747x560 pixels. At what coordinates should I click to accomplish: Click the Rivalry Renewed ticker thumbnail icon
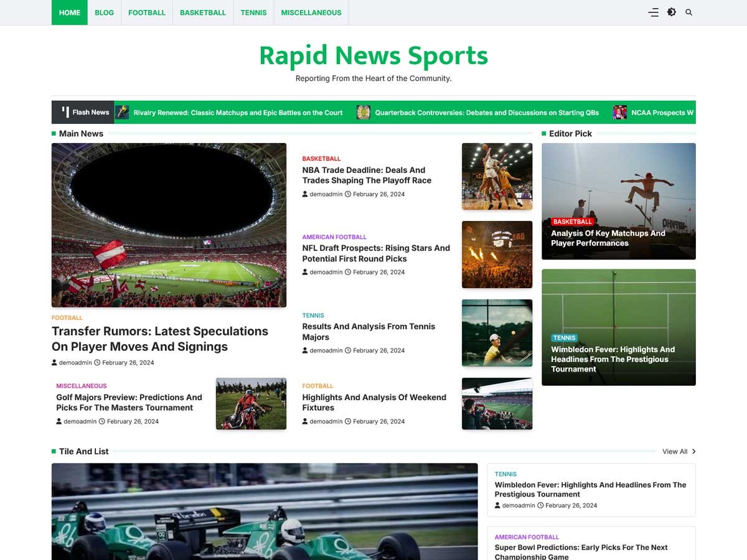tap(122, 113)
